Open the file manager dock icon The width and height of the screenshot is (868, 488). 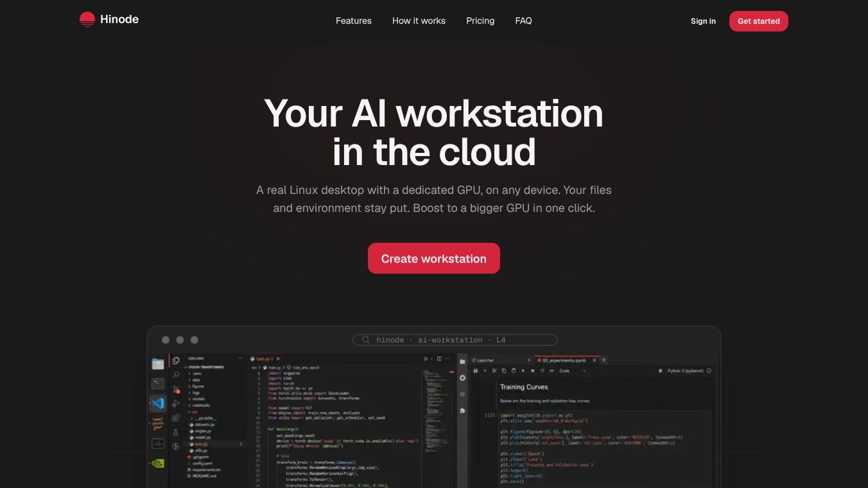click(x=158, y=364)
